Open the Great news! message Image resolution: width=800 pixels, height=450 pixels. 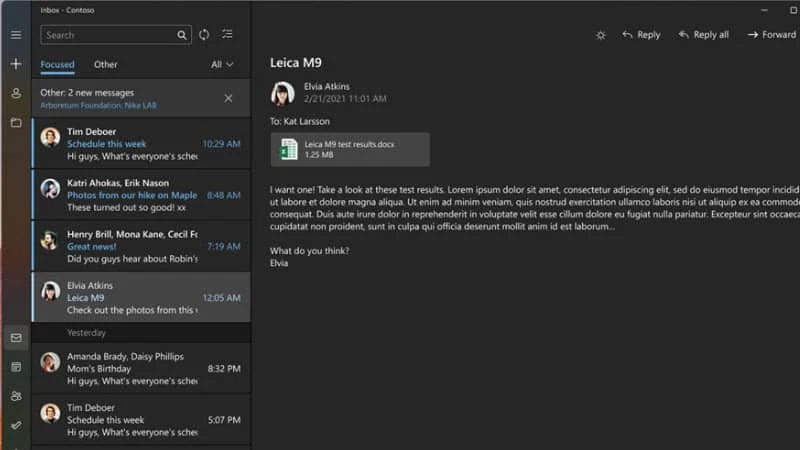pos(141,246)
